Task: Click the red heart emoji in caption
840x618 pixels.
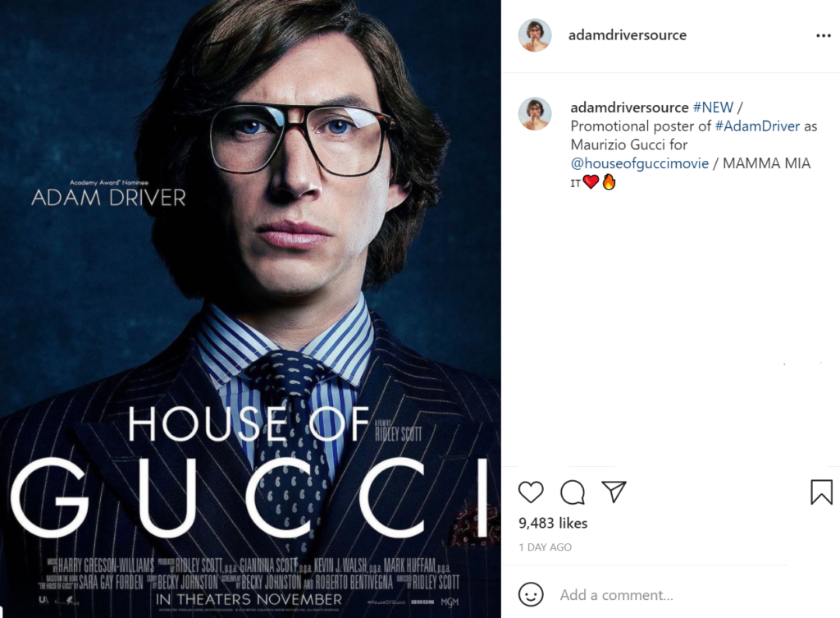Action: [x=591, y=182]
